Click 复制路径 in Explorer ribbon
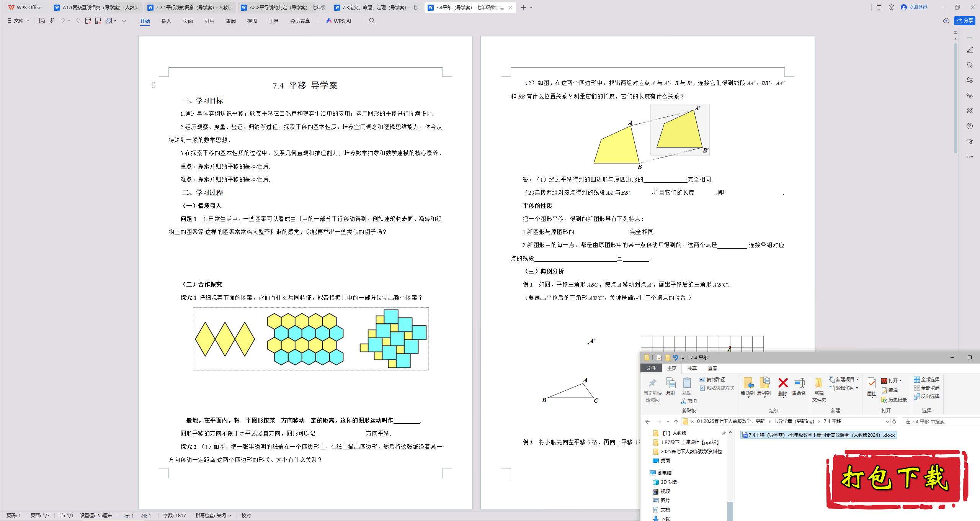Image resolution: width=980 pixels, height=521 pixels. point(712,379)
